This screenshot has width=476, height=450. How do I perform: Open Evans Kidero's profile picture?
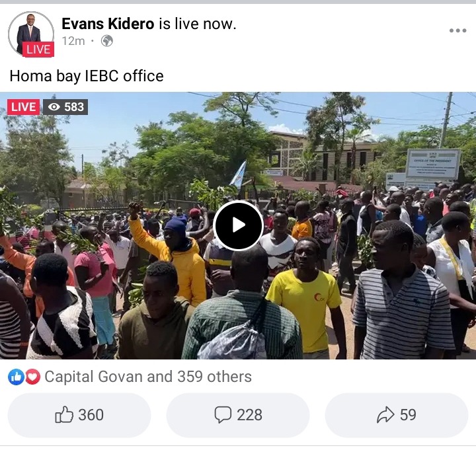[x=31, y=34]
